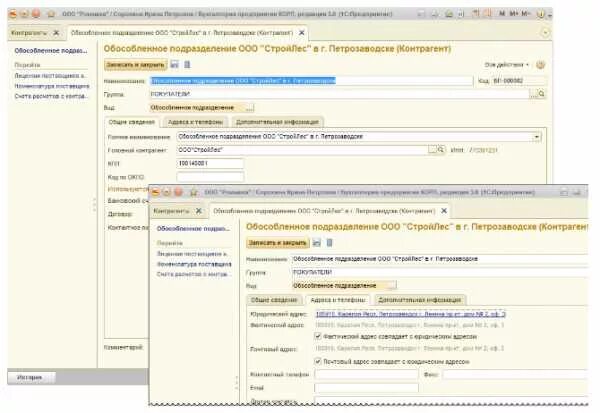
Task: Click the Наименование field in back window
Action: click(x=311, y=81)
